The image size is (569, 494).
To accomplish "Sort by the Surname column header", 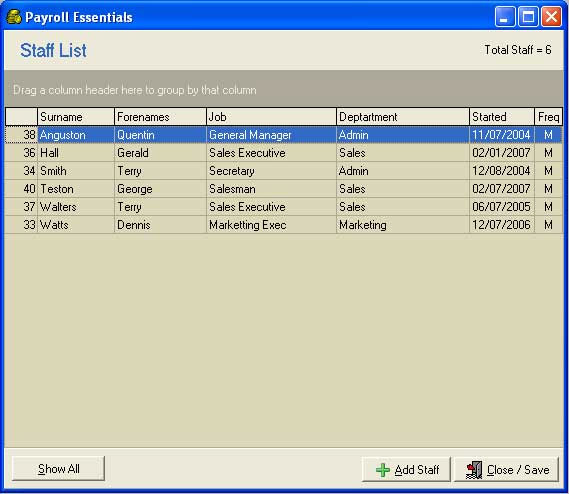I will tap(76, 117).
